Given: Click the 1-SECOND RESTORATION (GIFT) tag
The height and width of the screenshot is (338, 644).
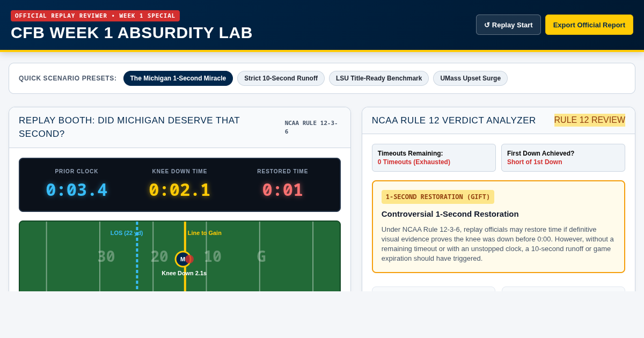Looking at the screenshot, I should pos(438,197).
